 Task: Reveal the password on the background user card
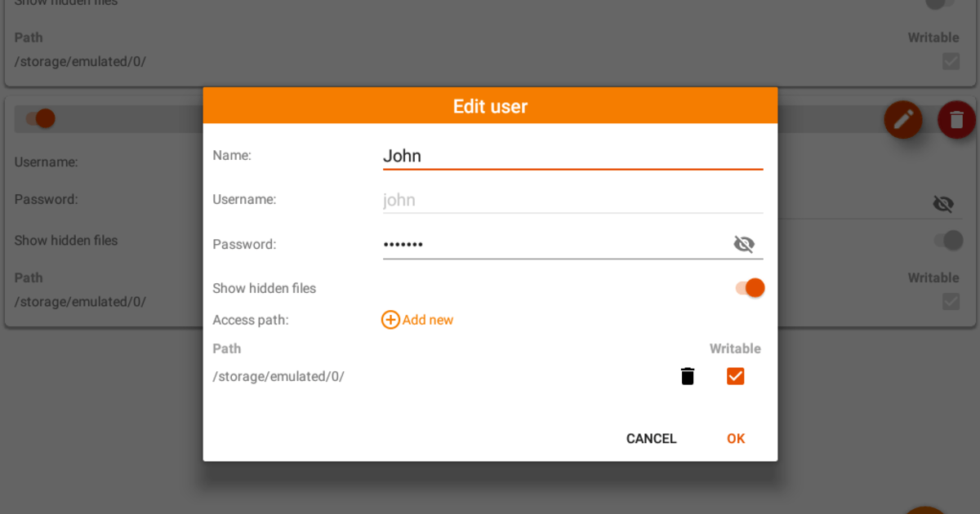click(943, 204)
